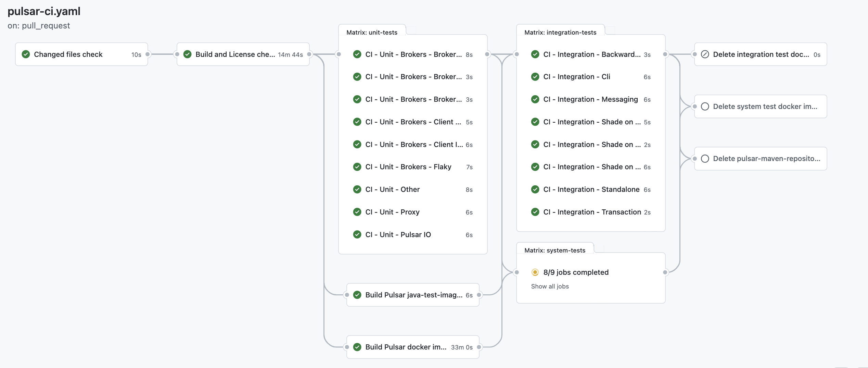Image resolution: width=868 pixels, height=368 pixels.
Task: Open the Build Pulsar java-test-imag... job
Action: pyautogui.click(x=413, y=295)
